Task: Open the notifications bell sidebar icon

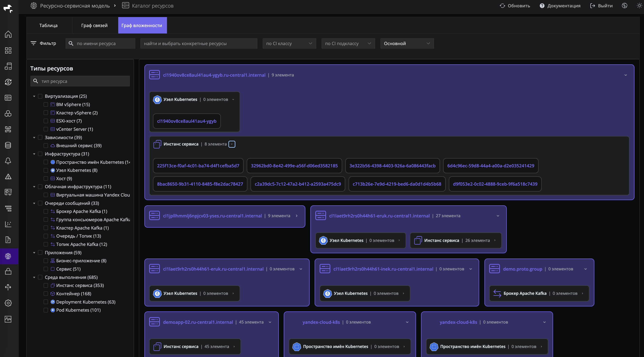Action: pos(8,161)
